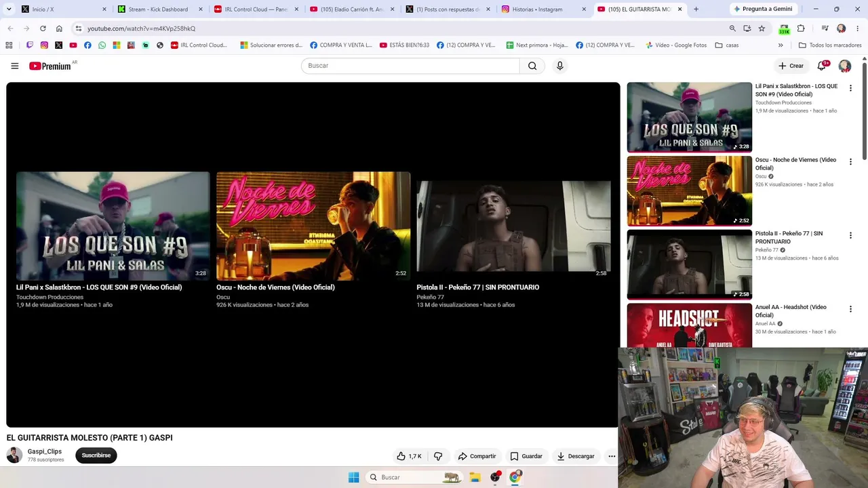Screen dimensions: 868x488
Task: Open File Explorer from taskbar
Action: (475, 477)
